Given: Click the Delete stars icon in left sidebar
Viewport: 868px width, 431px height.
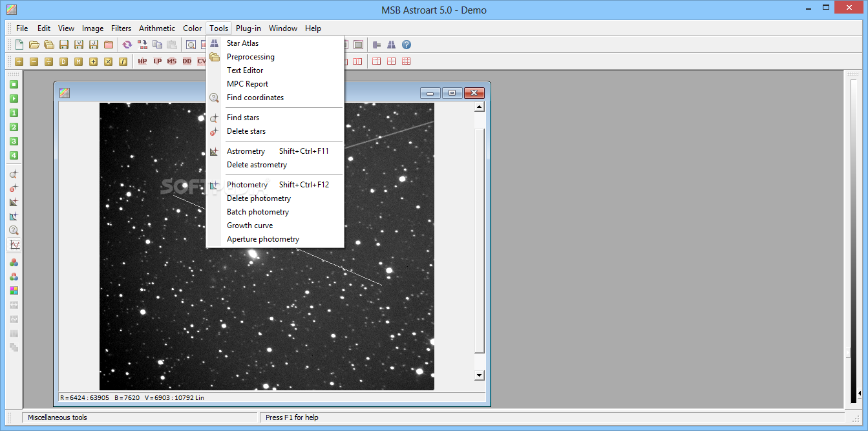Looking at the screenshot, I should point(14,188).
